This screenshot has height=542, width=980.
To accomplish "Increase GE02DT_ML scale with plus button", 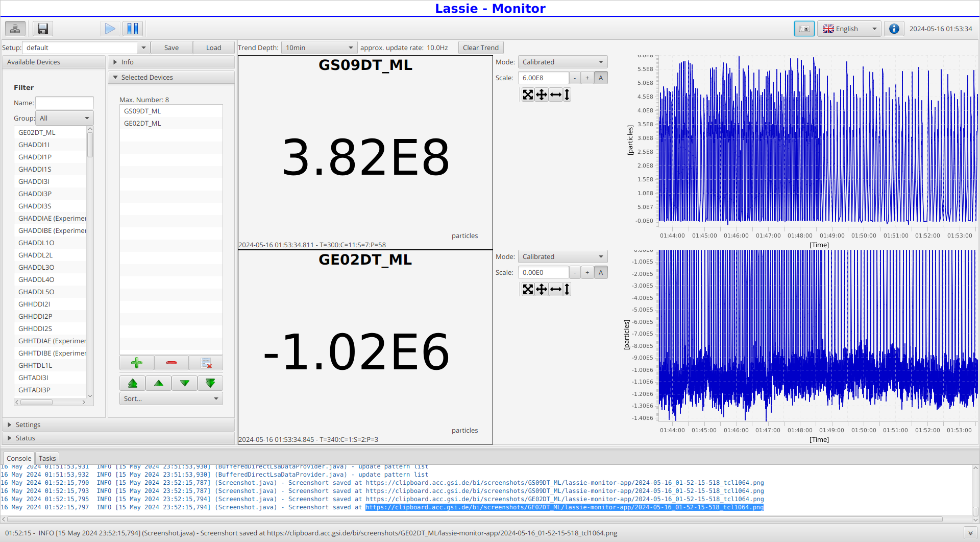I will pyautogui.click(x=587, y=272).
